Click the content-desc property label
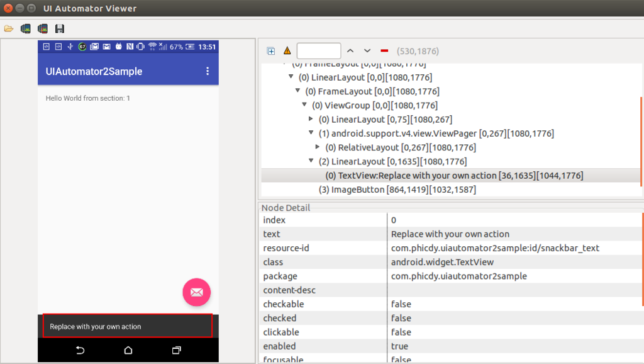The width and height of the screenshot is (644, 364). (x=289, y=290)
